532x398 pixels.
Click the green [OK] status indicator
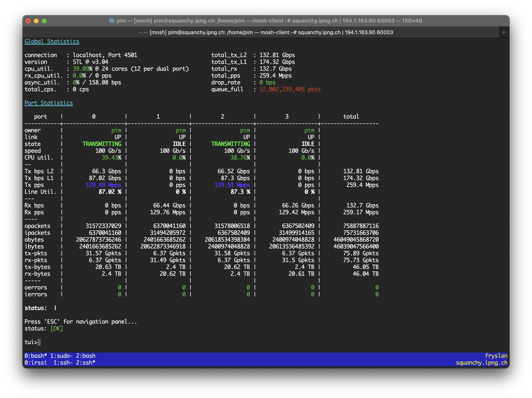pyautogui.click(x=57, y=328)
